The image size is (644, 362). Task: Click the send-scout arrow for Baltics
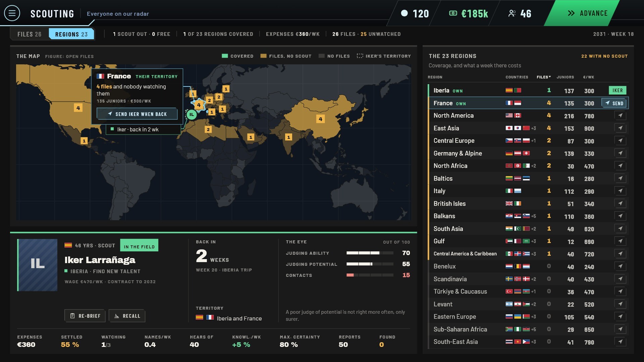(x=620, y=178)
